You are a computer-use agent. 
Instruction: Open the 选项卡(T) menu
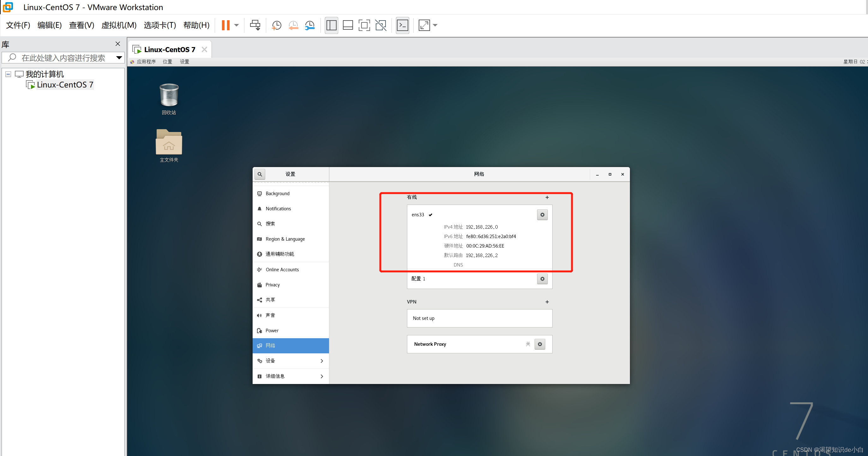point(160,25)
